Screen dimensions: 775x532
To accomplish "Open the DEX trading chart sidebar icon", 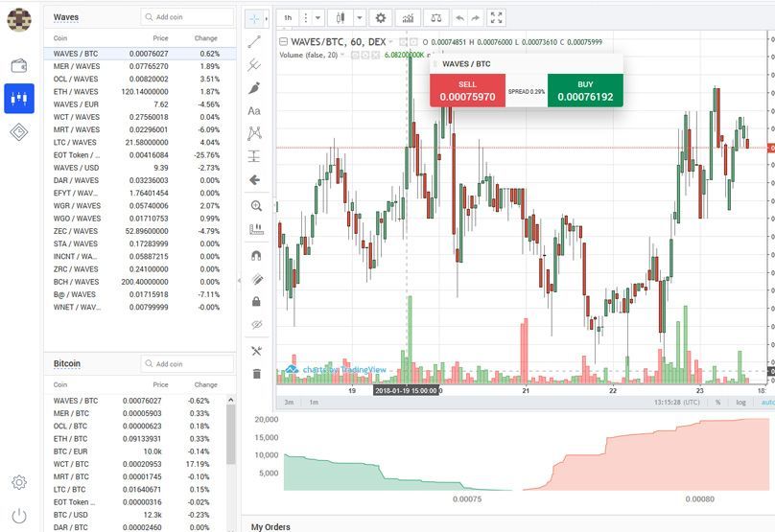I will click(19, 99).
